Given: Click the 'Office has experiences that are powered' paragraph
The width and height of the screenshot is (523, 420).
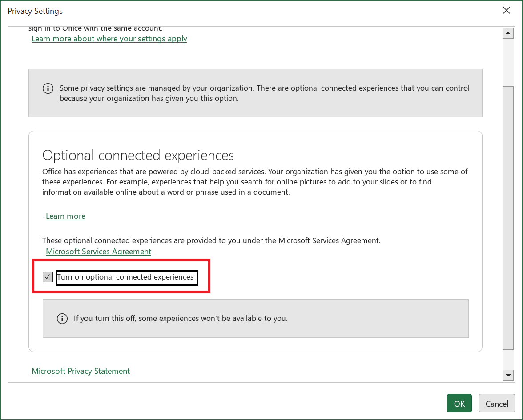Looking at the screenshot, I should pos(255,182).
